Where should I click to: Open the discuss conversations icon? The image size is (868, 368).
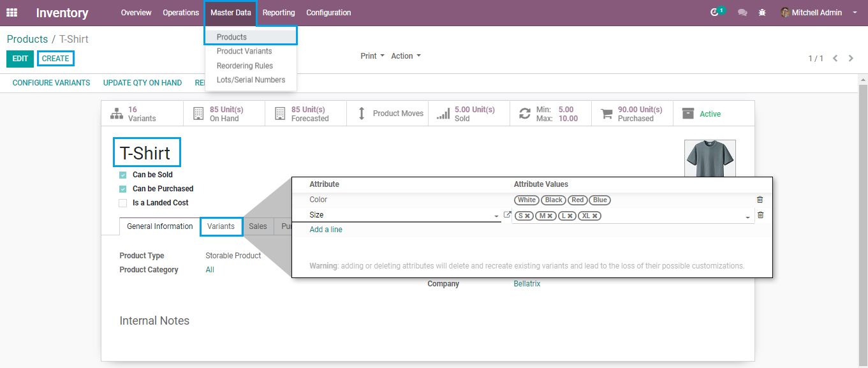point(742,13)
